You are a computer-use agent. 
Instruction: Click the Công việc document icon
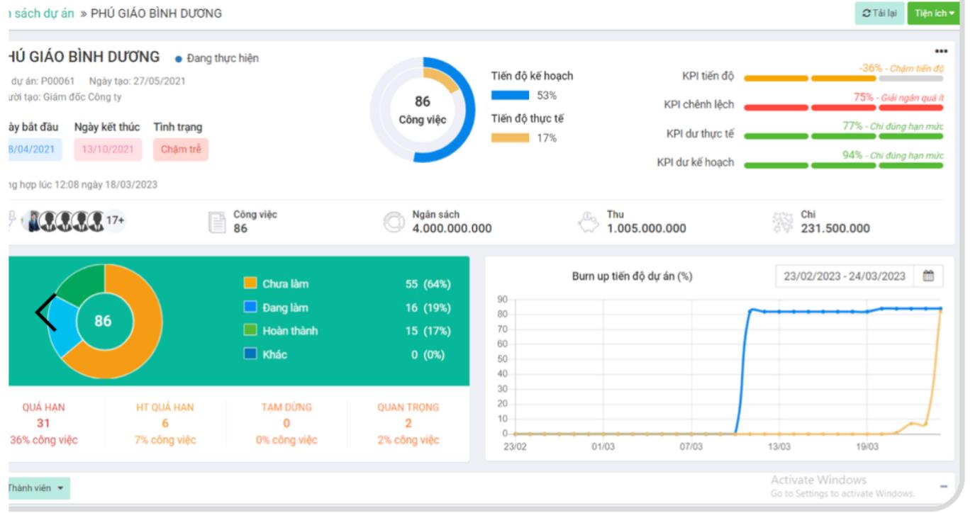coord(217,222)
